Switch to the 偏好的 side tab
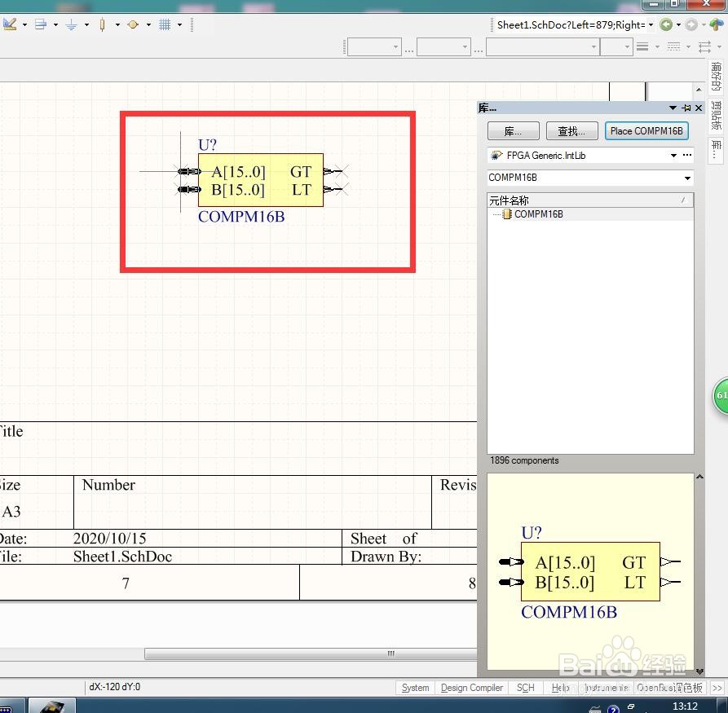Screen dimensions: 728x713 click(x=716, y=77)
